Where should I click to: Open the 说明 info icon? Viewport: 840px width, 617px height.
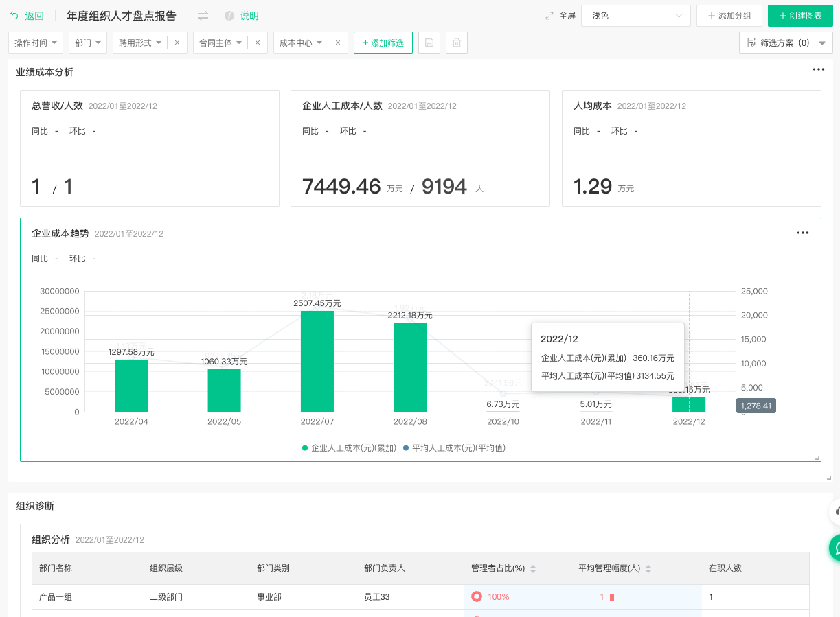click(x=229, y=16)
